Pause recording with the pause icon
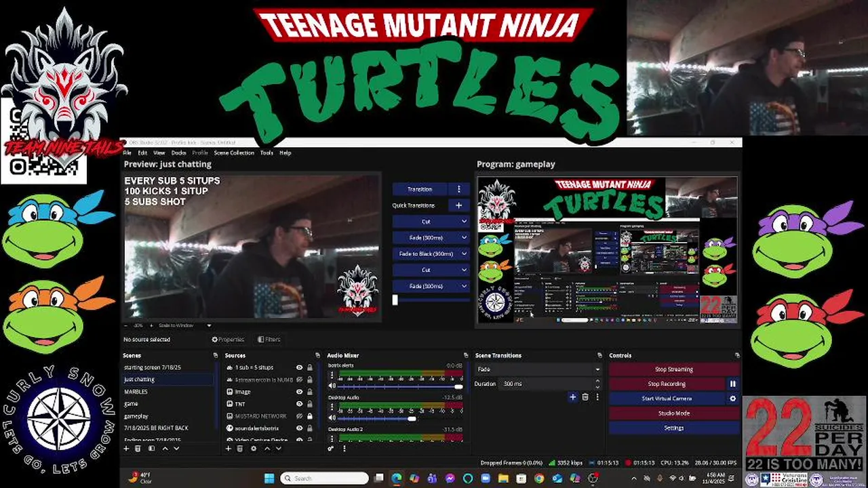 click(x=732, y=384)
